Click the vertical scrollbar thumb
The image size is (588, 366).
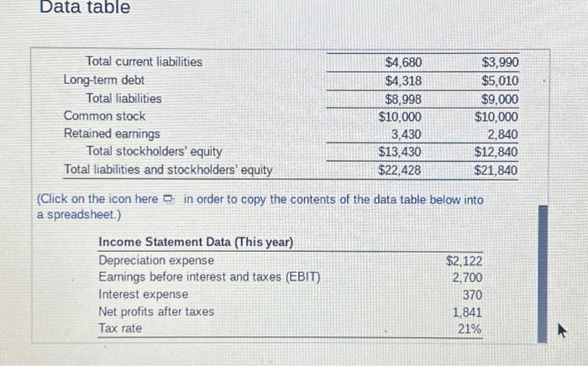[543, 274]
